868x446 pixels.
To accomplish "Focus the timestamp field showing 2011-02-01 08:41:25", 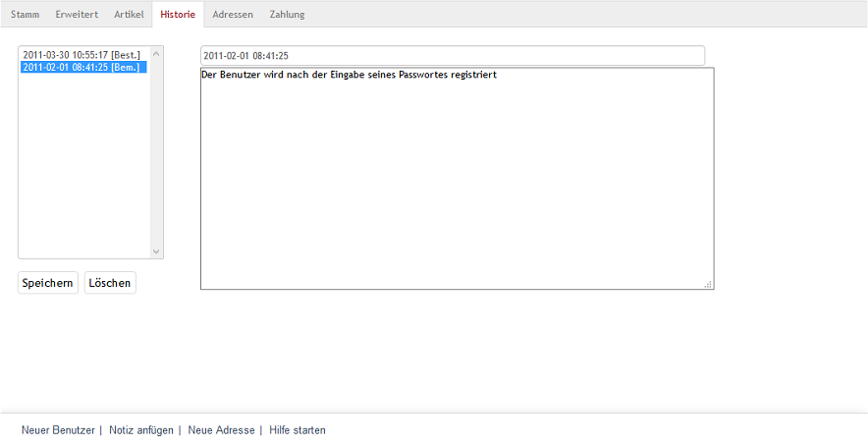I will [x=453, y=55].
